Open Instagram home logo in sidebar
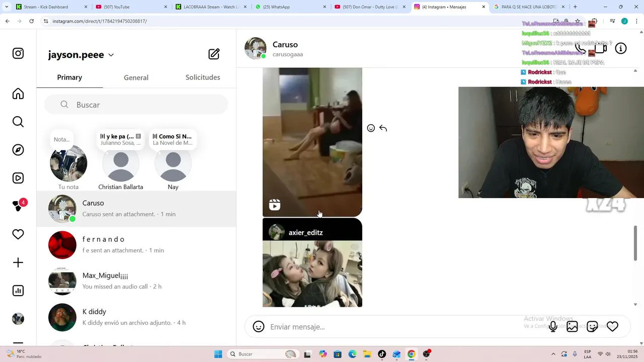The width and height of the screenshot is (644, 362). tap(18, 53)
